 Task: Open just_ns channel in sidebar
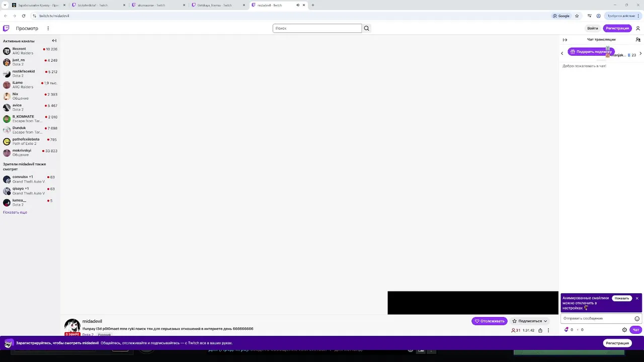[x=30, y=62]
